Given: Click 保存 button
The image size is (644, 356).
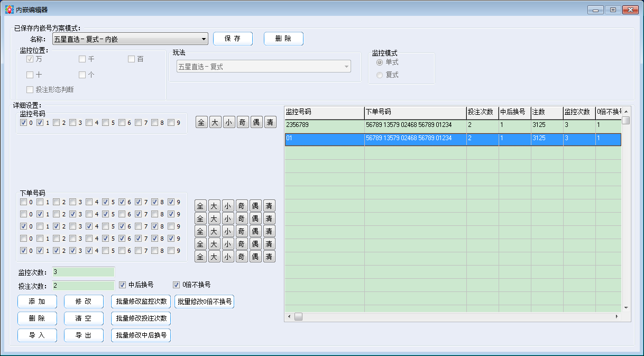Looking at the screenshot, I should 233,39.
